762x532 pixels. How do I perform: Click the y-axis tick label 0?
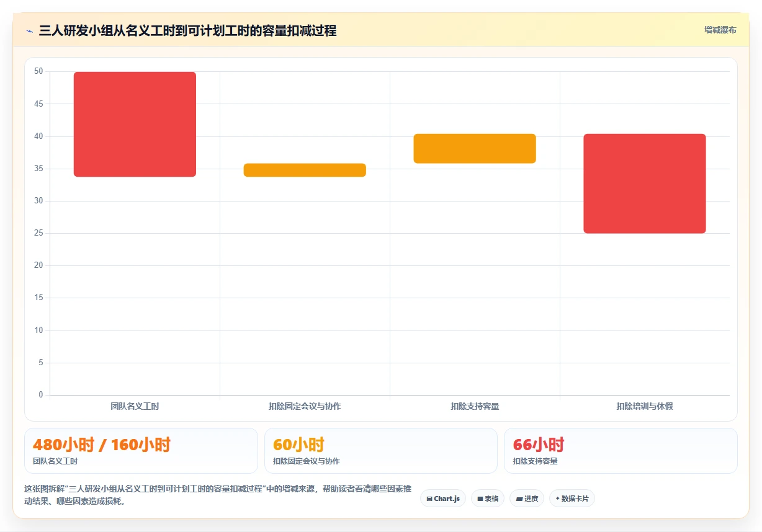40,395
